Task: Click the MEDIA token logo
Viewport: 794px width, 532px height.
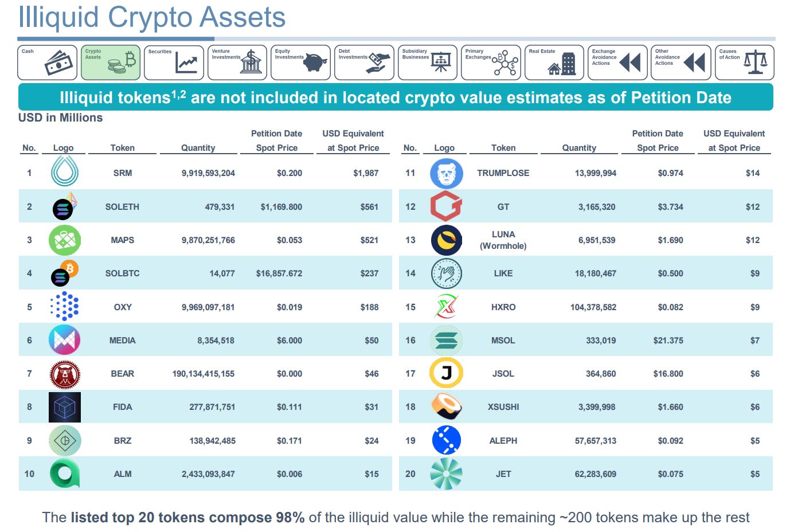Action: (64, 340)
